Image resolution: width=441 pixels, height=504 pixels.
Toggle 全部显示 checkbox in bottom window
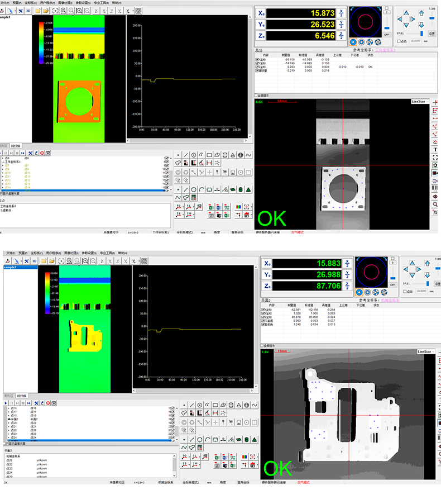(262, 345)
